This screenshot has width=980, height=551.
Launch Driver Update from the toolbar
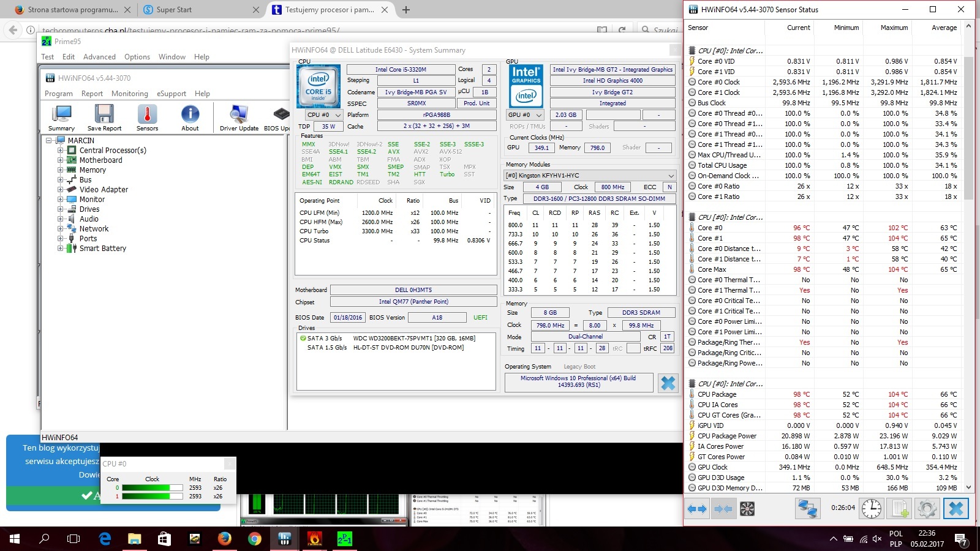[239, 118]
